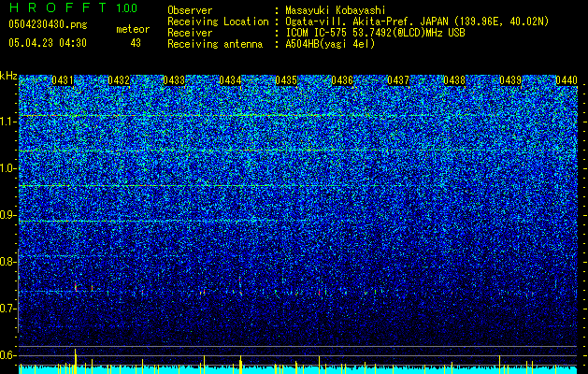
Task: Click the version number 1.00
Action: click(127, 8)
